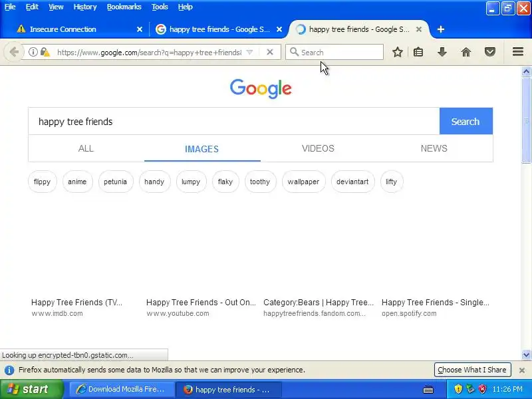
Task: Switch to middle happy tree friends tab
Action: [x=219, y=29]
